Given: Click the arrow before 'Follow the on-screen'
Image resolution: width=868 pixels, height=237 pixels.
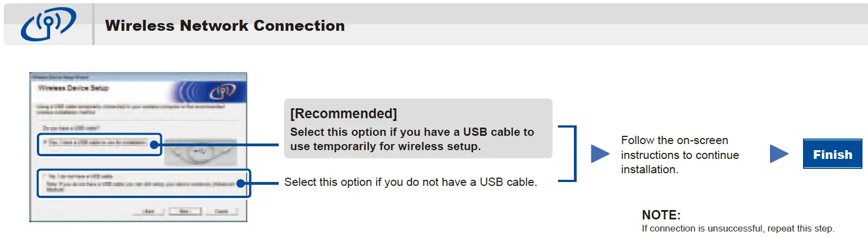Looking at the screenshot, I should click(x=599, y=154).
